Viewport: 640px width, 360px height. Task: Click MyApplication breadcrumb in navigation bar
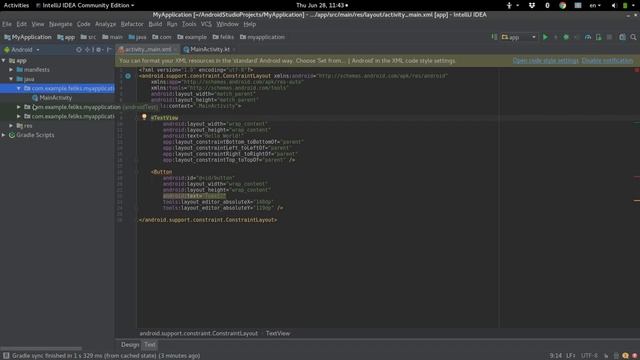(x=27, y=37)
